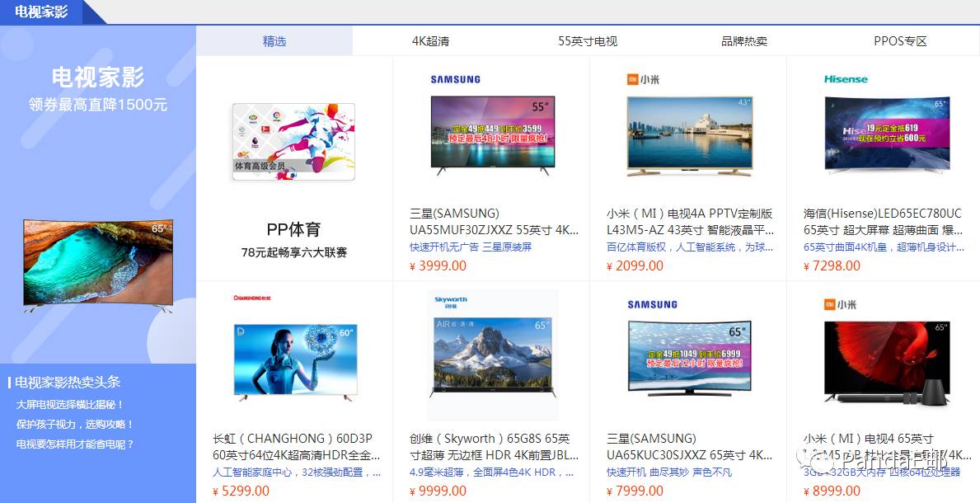Open the 三星 UA65KUC30SJXXZ product title
This screenshot has width=980, height=503.
[689, 447]
